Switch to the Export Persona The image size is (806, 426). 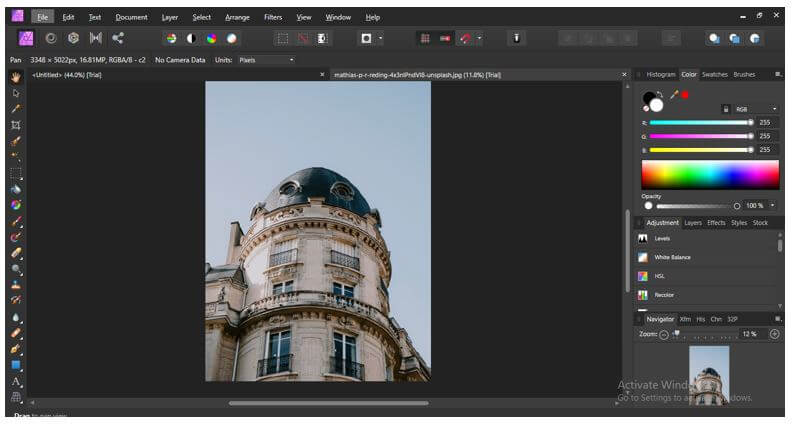tap(118, 39)
